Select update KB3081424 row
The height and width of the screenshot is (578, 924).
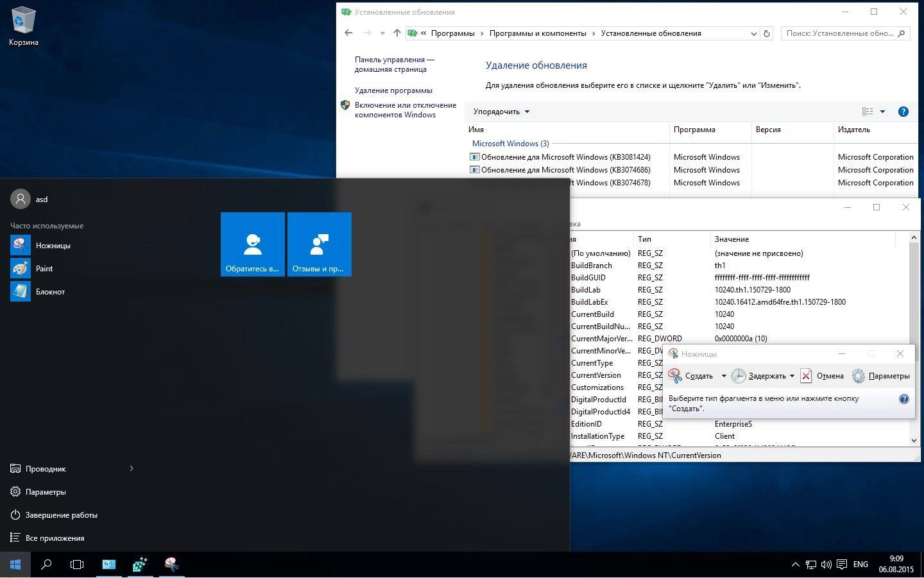692,157
